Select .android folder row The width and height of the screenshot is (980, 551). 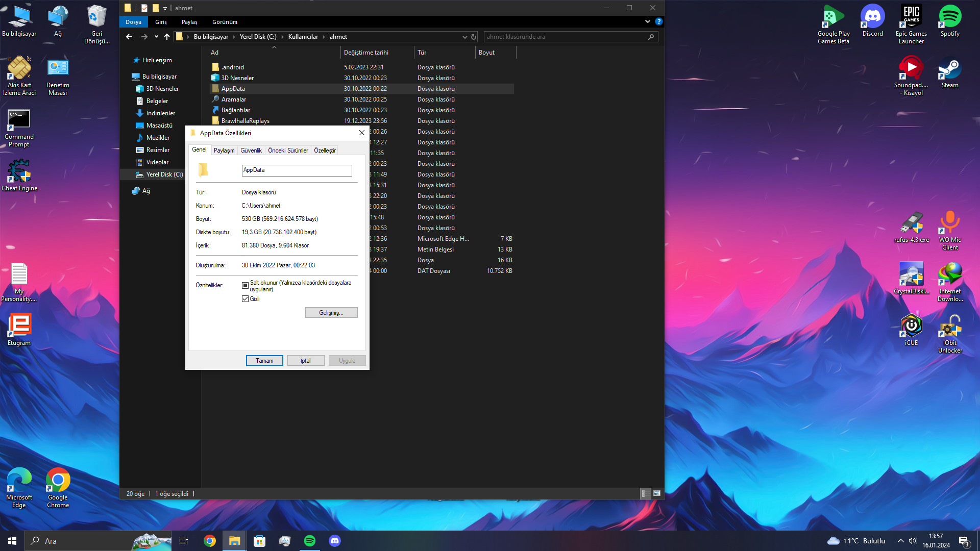tap(362, 67)
